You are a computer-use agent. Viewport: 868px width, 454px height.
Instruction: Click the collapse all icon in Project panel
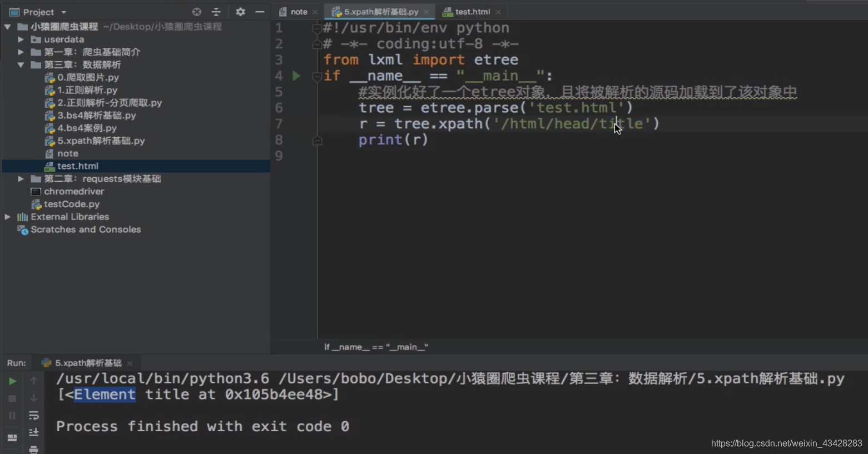tap(216, 12)
